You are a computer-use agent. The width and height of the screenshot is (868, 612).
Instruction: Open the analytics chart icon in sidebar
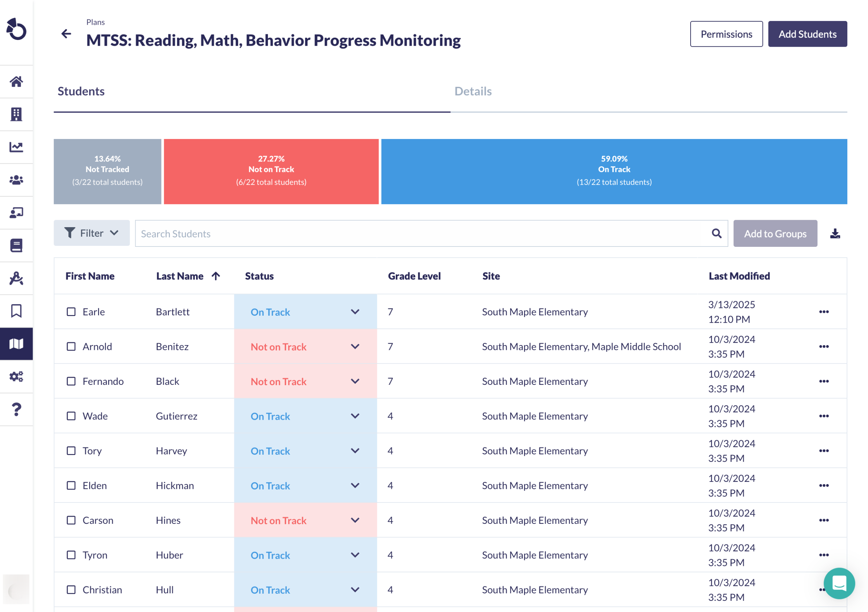tap(16, 147)
